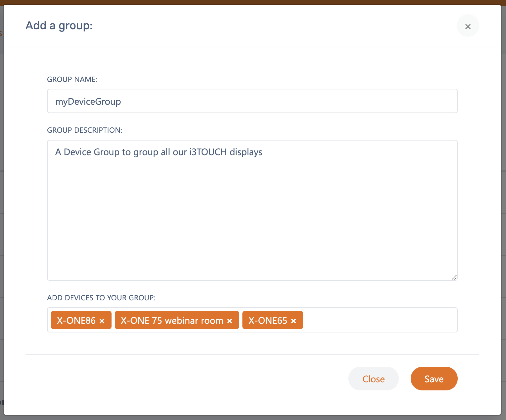The height and width of the screenshot is (420, 506).
Task: Remove the X-ONE86 device tag
Action: pyautogui.click(x=102, y=321)
